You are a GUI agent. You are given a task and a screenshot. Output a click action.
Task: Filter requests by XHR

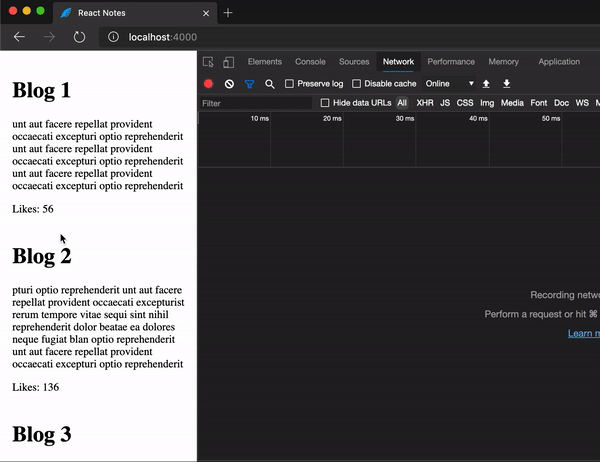click(425, 103)
